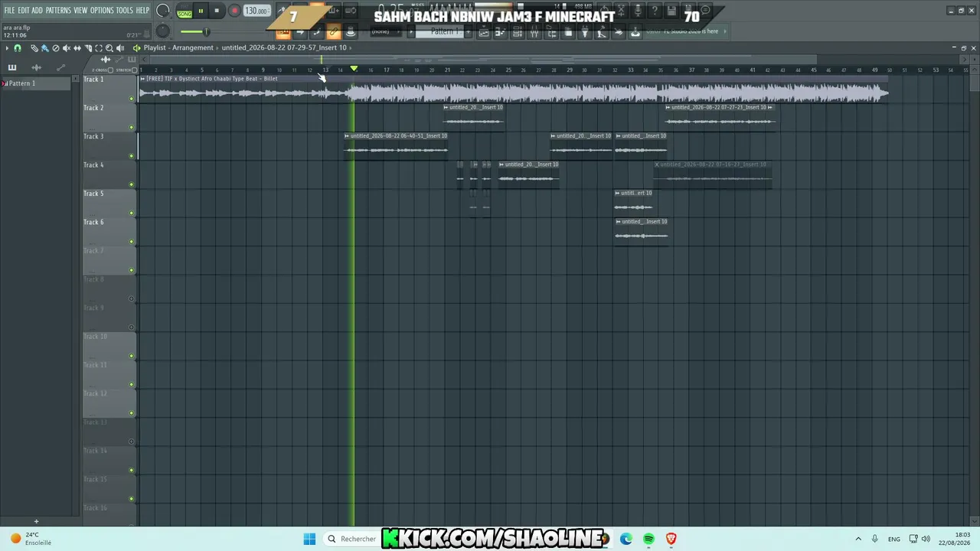Screen dimensions: 980x551
Task: Mute Track 3 with green dot
Action: 132,156
